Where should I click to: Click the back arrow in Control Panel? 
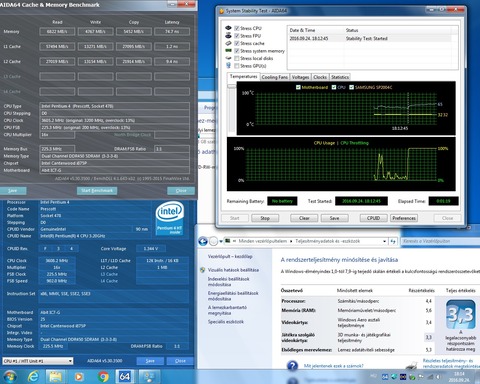[203, 241]
